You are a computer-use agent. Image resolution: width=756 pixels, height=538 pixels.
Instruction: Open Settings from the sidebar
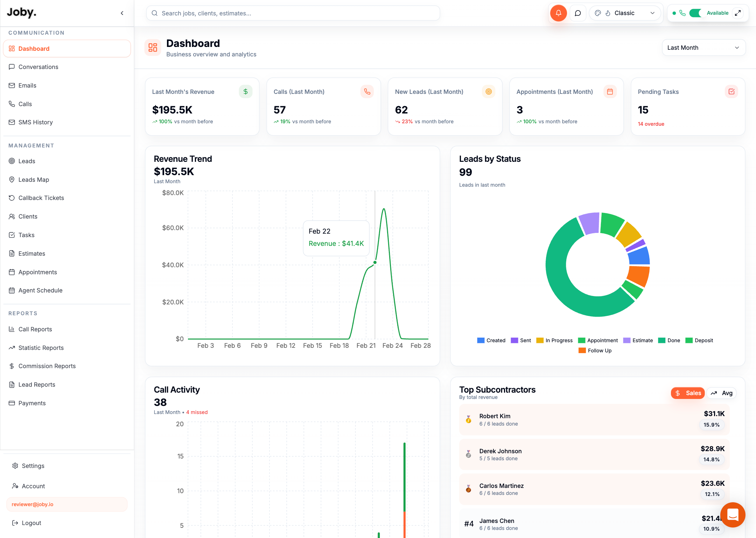tap(67, 466)
